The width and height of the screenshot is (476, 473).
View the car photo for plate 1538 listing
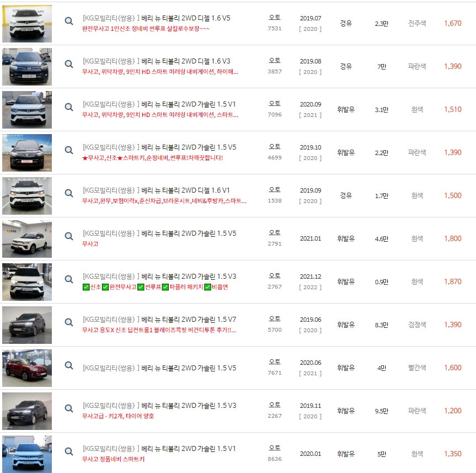click(27, 196)
